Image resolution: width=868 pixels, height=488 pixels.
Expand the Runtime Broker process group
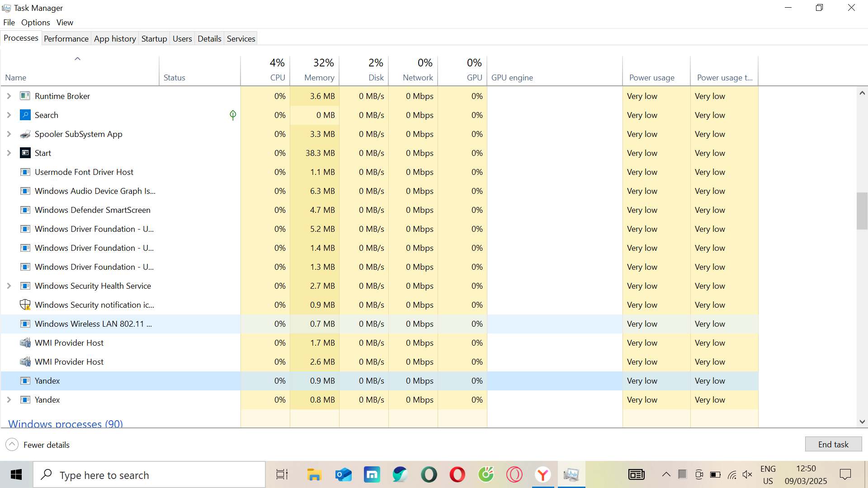point(9,96)
